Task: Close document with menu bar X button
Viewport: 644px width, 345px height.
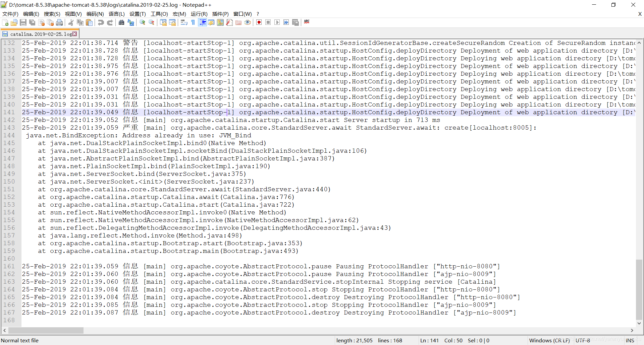Action: coord(640,14)
